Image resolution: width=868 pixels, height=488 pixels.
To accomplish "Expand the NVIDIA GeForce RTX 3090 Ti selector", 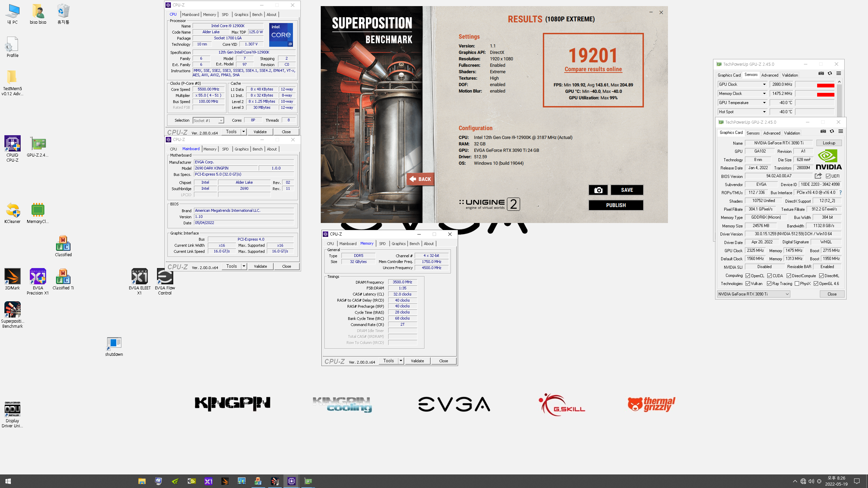I will [x=753, y=294].
